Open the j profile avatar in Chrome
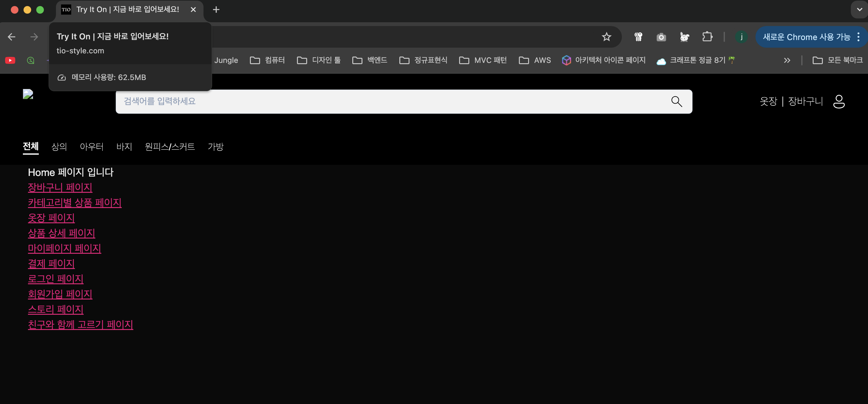Image resolution: width=868 pixels, height=404 pixels. (x=741, y=37)
